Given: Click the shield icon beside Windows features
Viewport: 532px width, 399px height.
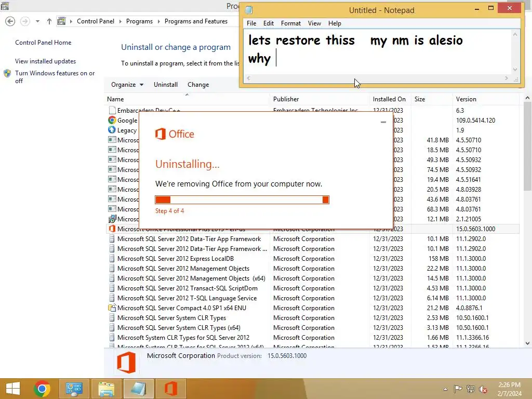Looking at the screenshot, I should point(7,73).
